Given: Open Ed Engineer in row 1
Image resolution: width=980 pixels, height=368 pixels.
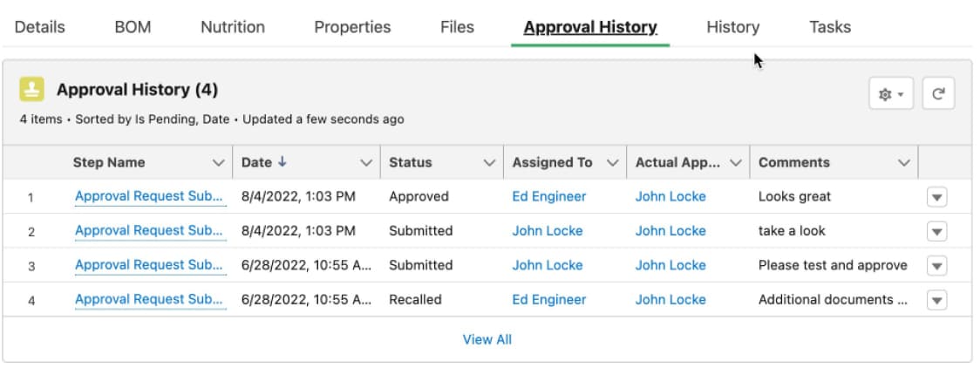Looking at the screenshot, I should (x=548, y=196).
